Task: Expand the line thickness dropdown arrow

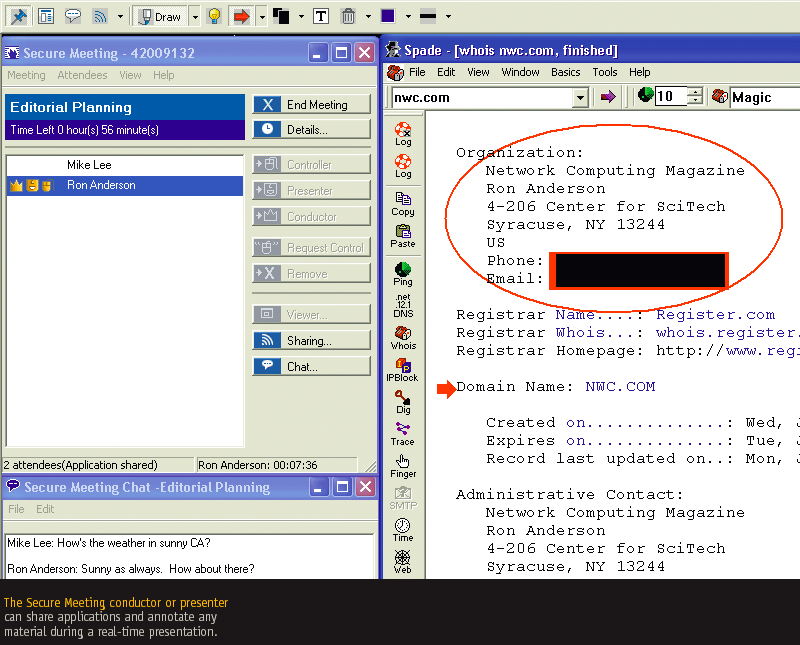Action: point(448,16)
